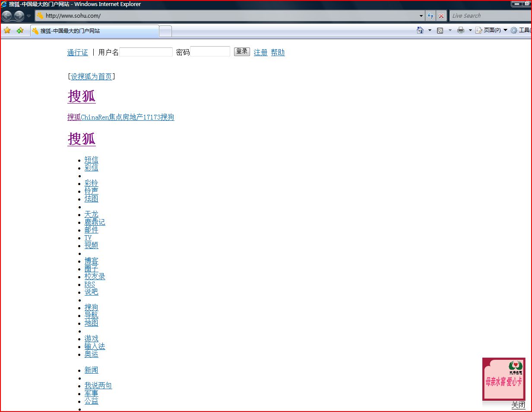Open the 页面(P) menu
The image size is (532, 412).
491,30
